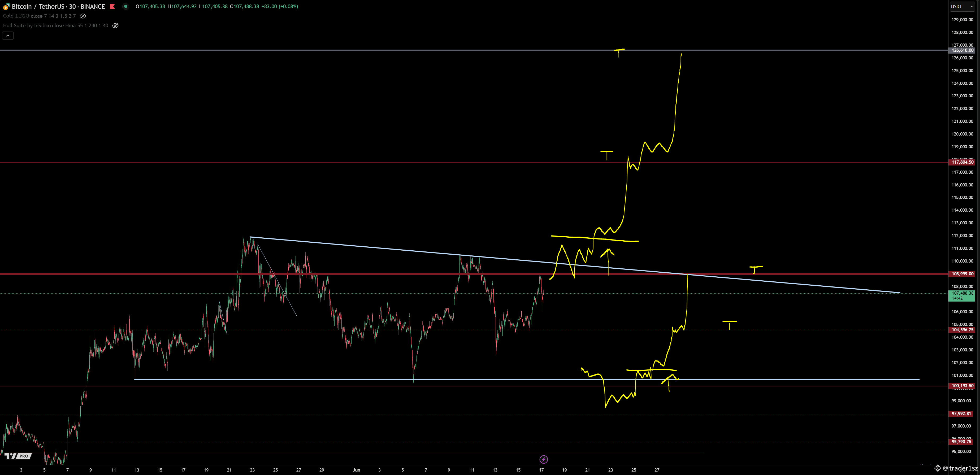
Task: Click the 117,804.50 red price label
Action: coord(962,162)
